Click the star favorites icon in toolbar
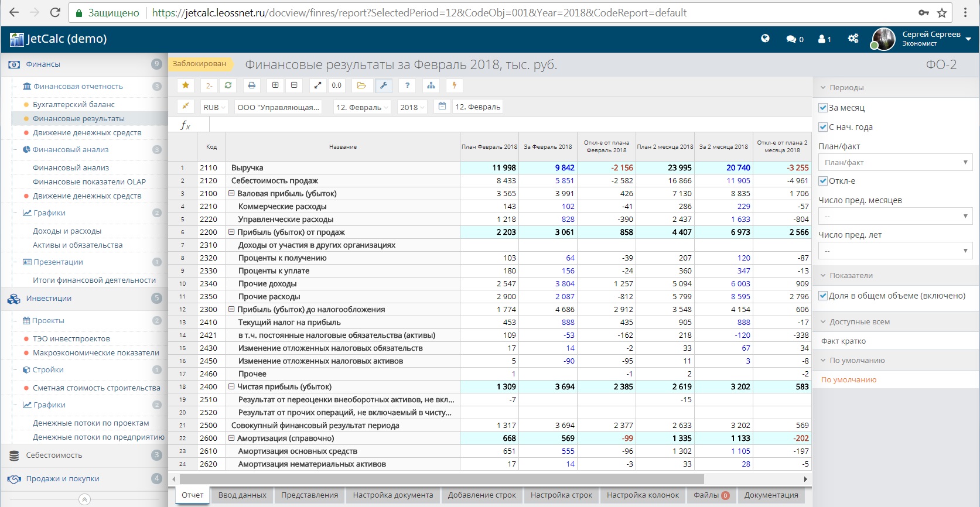 (186, 85)
